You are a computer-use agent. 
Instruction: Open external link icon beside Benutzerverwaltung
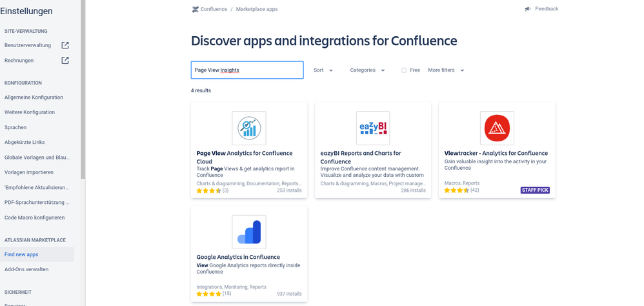click(x=65, y=45)
